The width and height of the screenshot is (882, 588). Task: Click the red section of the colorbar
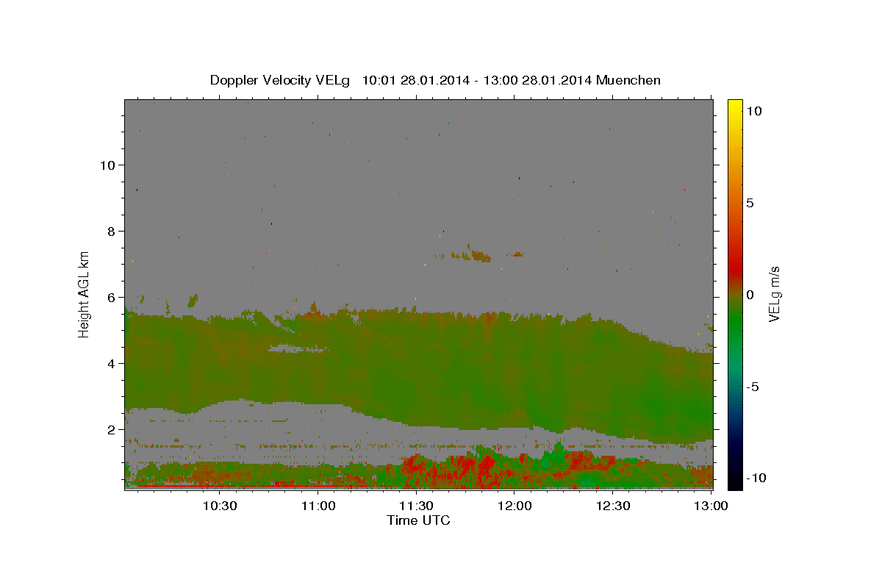pyautogui.click(x=735, y=268)
